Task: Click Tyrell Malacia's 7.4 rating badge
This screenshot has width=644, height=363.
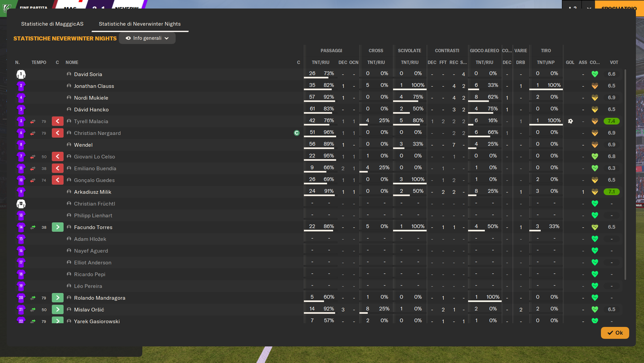Action: [x=612, y=121]
